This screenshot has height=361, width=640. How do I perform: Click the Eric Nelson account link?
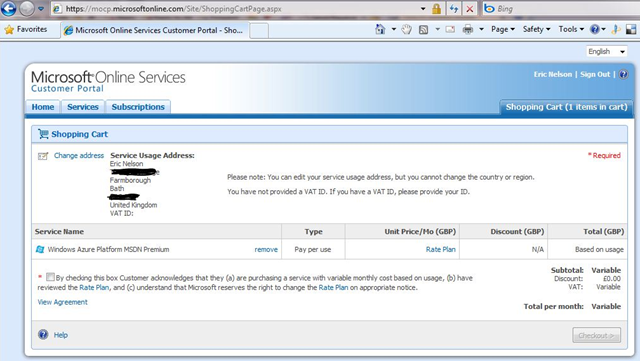click(553, 74)
